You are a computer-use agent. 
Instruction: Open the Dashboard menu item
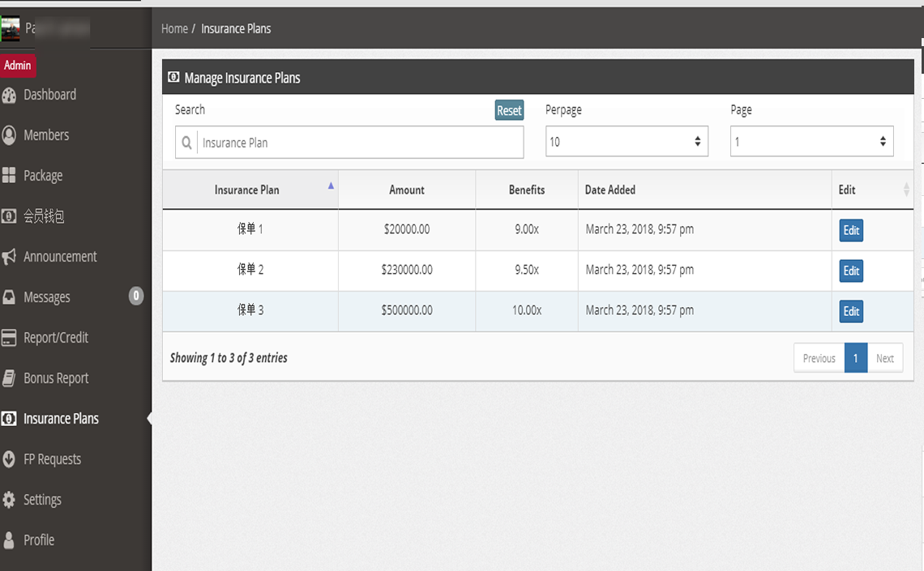click(49, 95)
